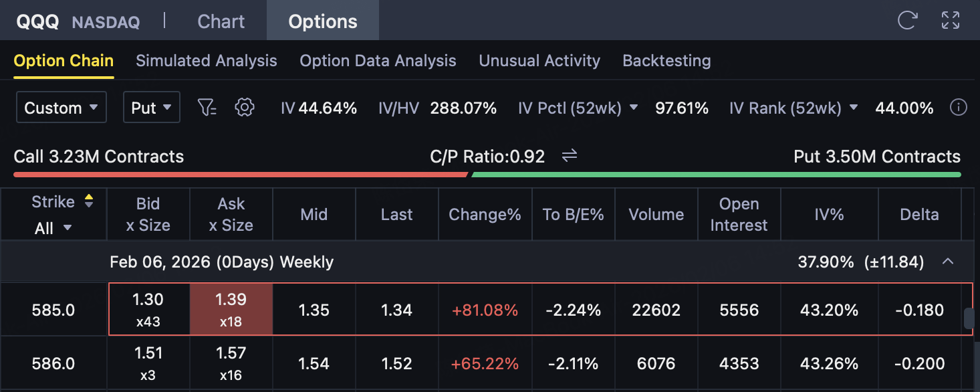Switch to the Chart tab
Viewport: 980px width, 392px height.
point(221,21)
